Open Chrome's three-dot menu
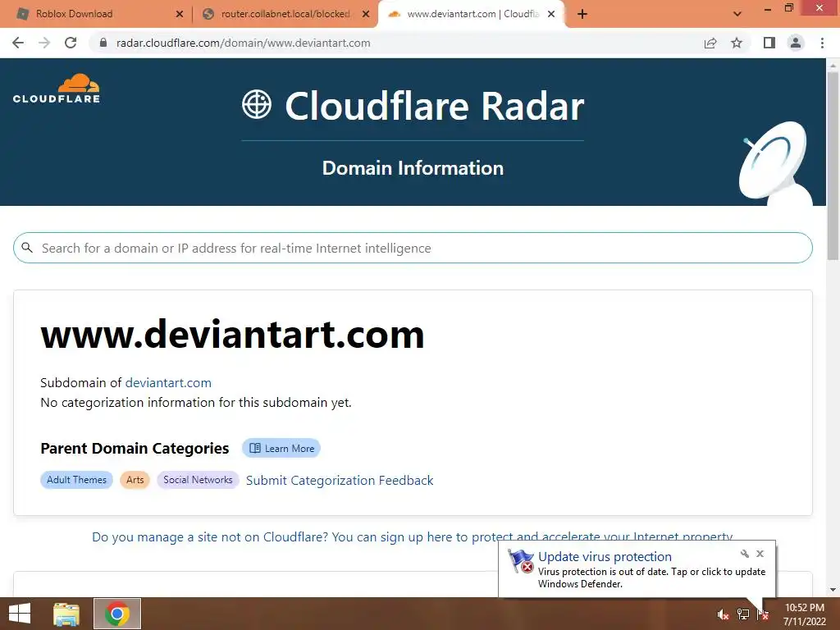This screenshot has width=840, height=630. click(822, 43)
